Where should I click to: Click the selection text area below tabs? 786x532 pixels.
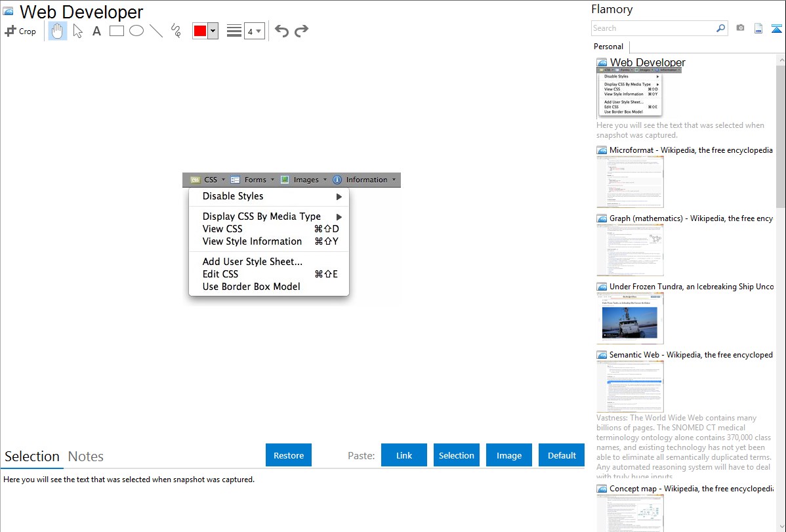[293, 500]
